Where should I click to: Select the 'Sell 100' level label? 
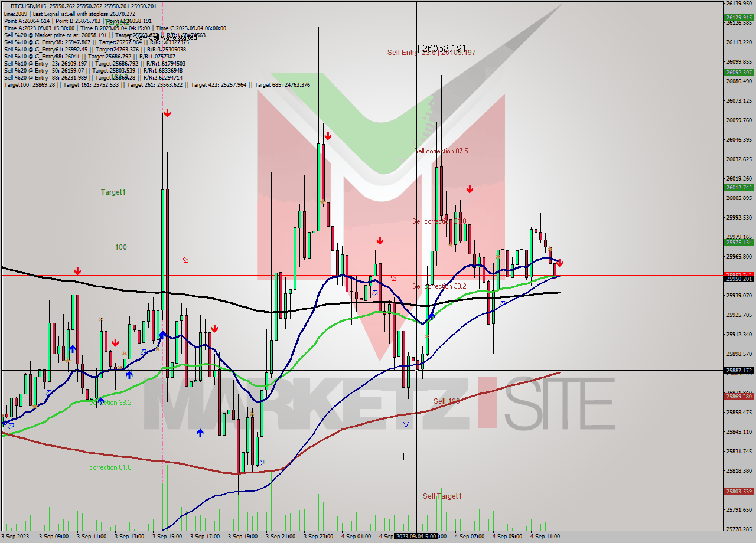click(447, 401)
